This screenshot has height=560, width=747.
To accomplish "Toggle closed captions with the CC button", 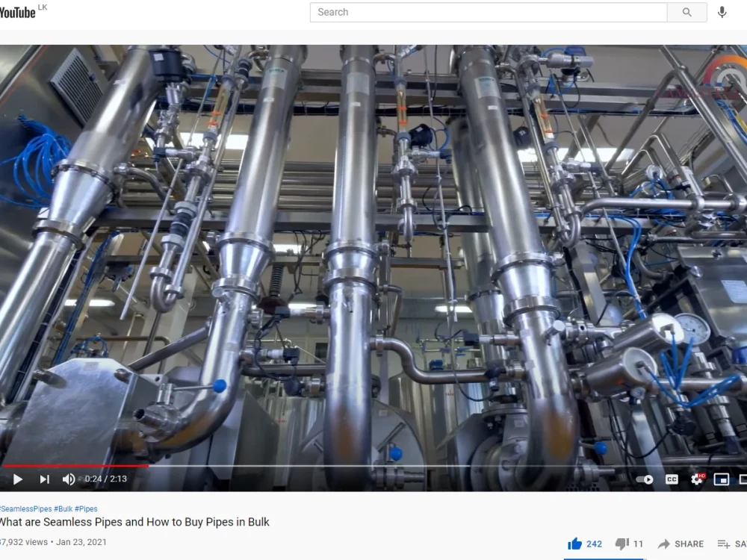I will tap(672, 479).
